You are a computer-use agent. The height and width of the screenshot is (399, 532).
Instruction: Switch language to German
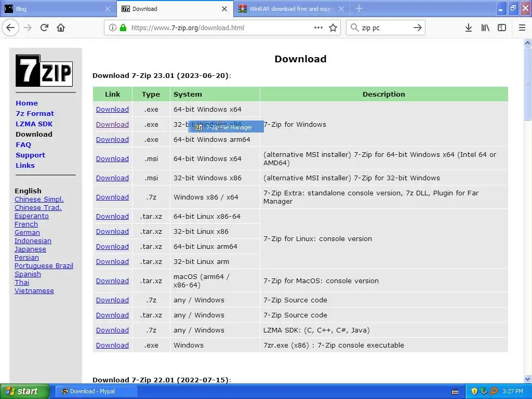[27, 232]
